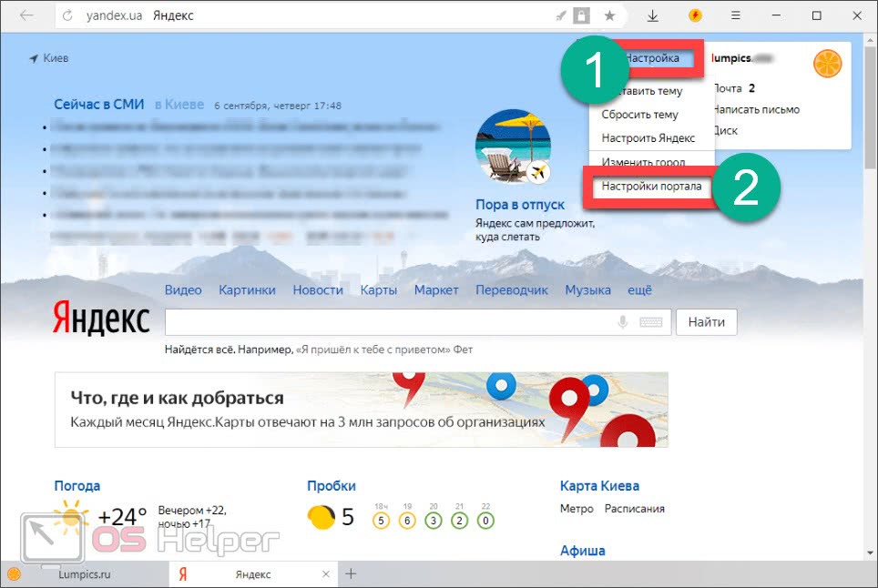Reload the page with refresh icon

coord(68,16)
